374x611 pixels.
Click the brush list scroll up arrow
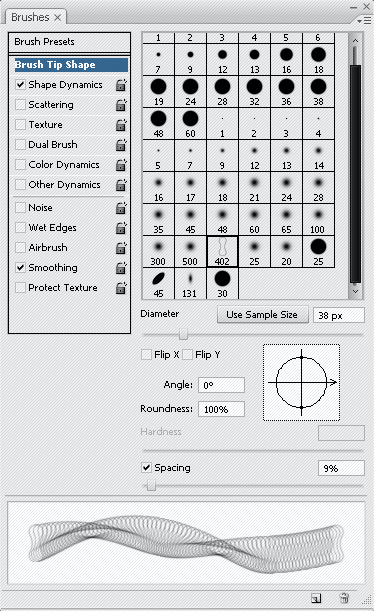(355, 41)
